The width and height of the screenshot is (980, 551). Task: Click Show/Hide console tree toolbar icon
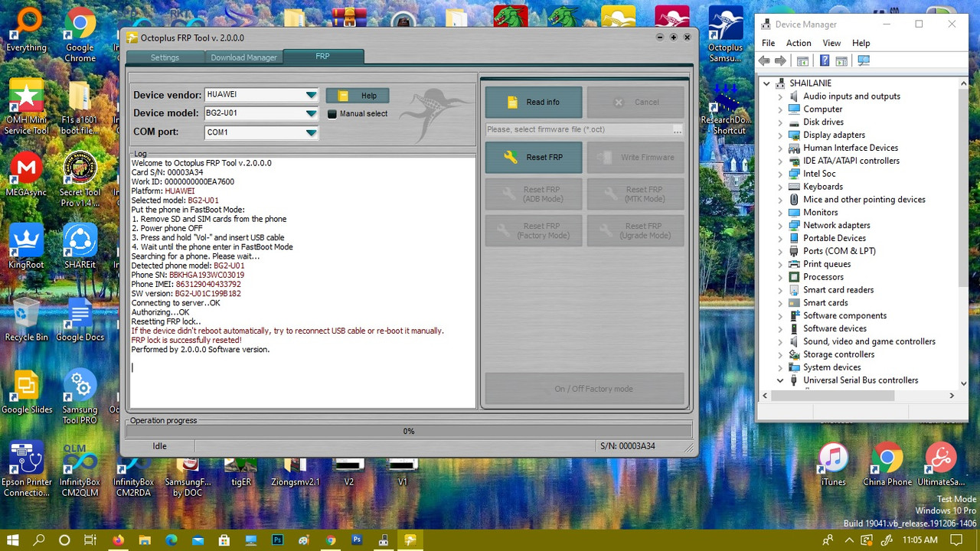click(802, 61)
